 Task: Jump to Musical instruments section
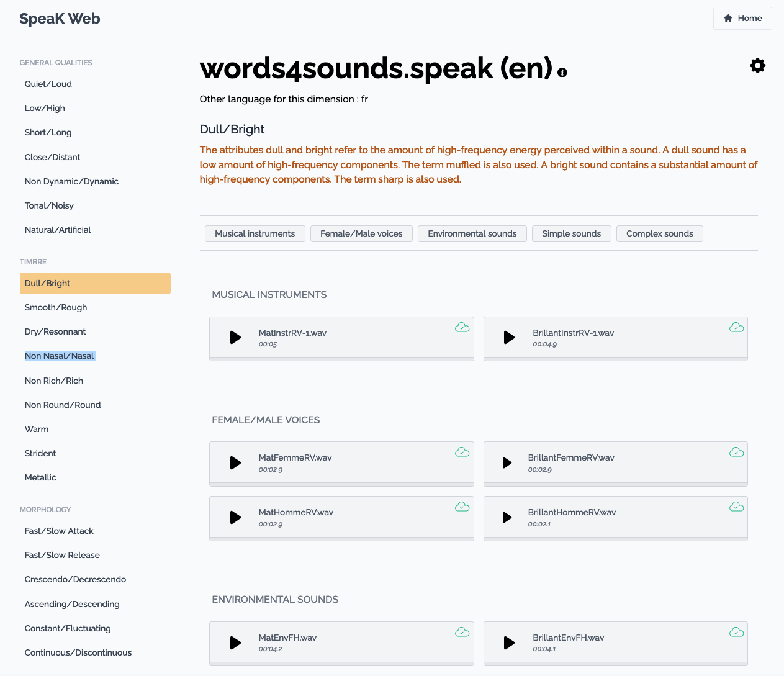tap(255, 233)
